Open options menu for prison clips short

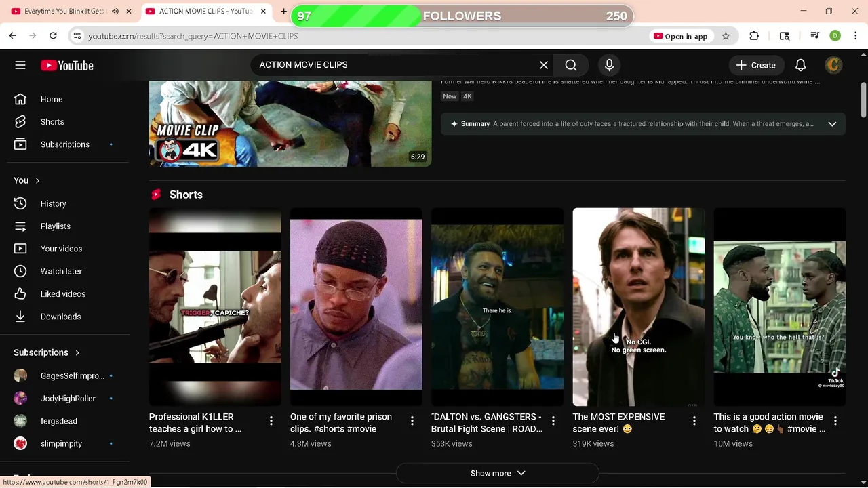(412, 421)
